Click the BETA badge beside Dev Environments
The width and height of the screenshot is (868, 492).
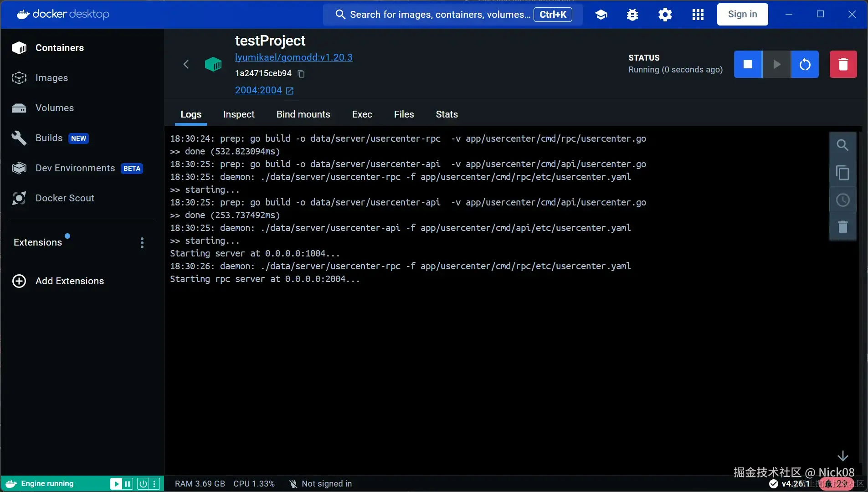(x=132, y=169)
